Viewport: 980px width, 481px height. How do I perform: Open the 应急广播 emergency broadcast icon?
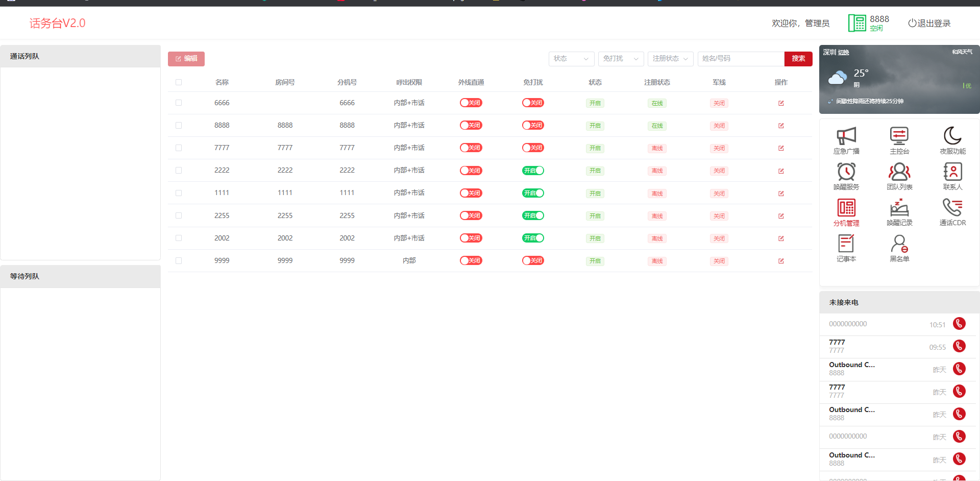tap(846, 136)
